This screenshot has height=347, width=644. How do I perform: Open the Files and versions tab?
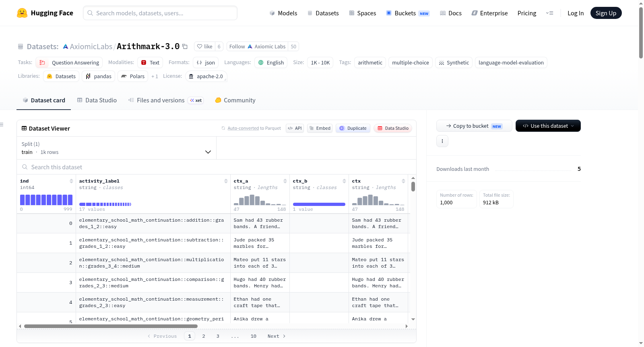pyautogui.click(x=165, y=100)
